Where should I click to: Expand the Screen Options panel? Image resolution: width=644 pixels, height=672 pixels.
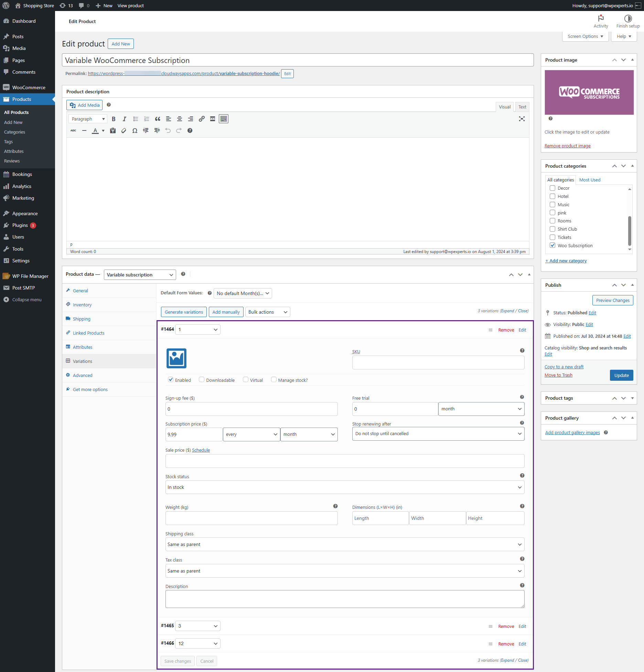tap(586, 36)
